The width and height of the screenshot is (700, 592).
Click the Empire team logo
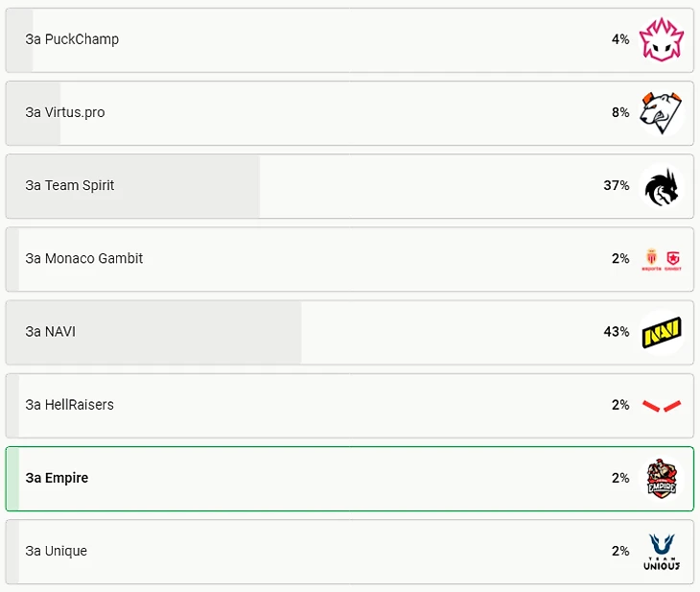pos(661,478)
